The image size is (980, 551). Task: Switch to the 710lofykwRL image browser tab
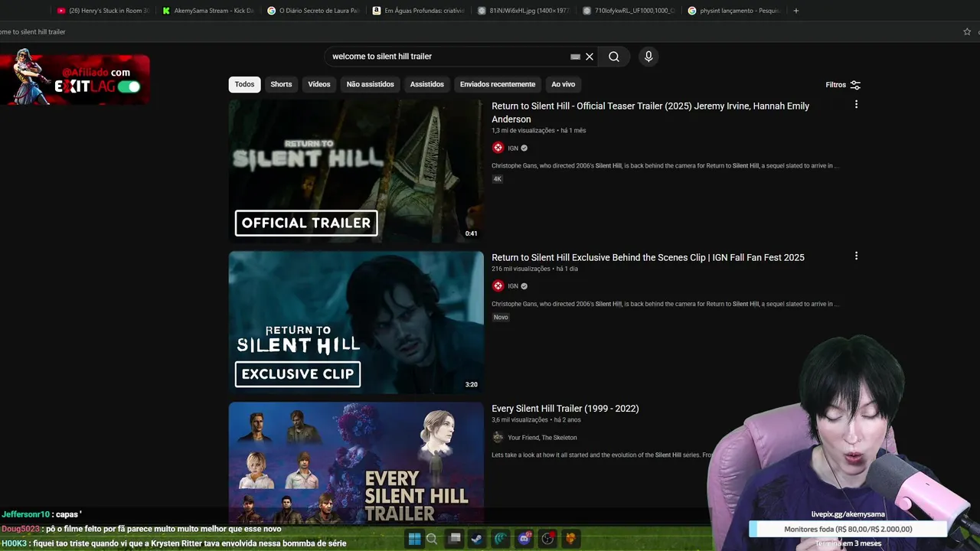(629, 11)
